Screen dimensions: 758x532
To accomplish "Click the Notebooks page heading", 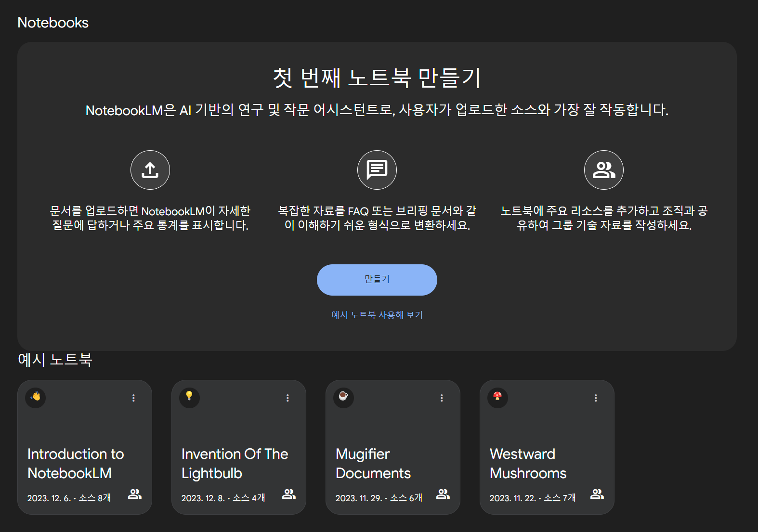I will pos(53,23).
